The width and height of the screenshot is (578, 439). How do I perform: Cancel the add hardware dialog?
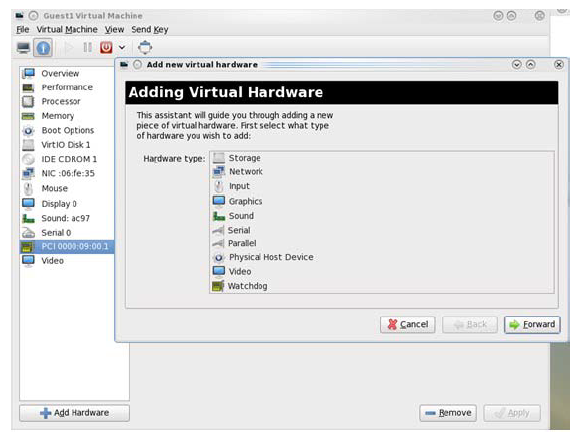408,324
